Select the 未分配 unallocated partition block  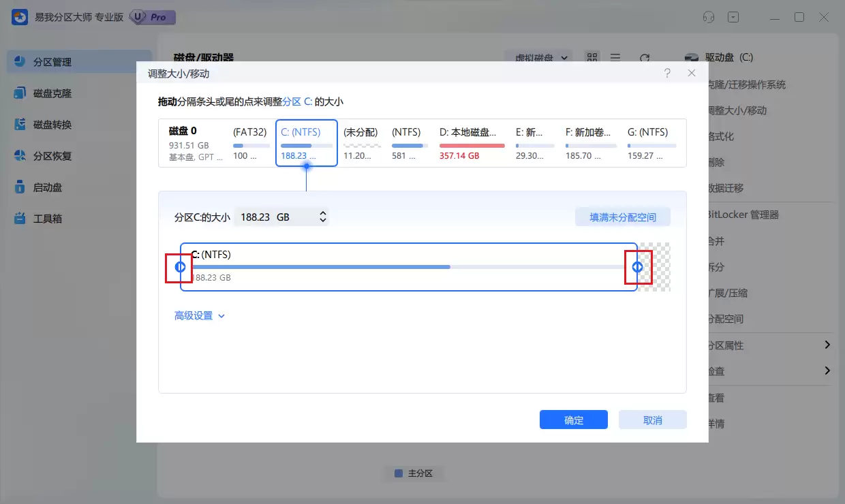(361, 143)
